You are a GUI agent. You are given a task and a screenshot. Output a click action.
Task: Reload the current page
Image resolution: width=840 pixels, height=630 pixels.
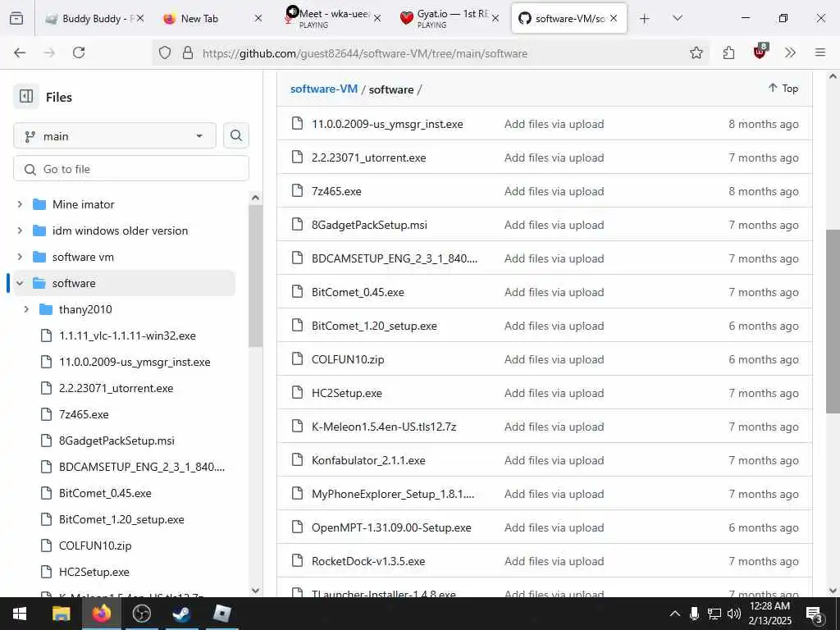click(79, 52)
